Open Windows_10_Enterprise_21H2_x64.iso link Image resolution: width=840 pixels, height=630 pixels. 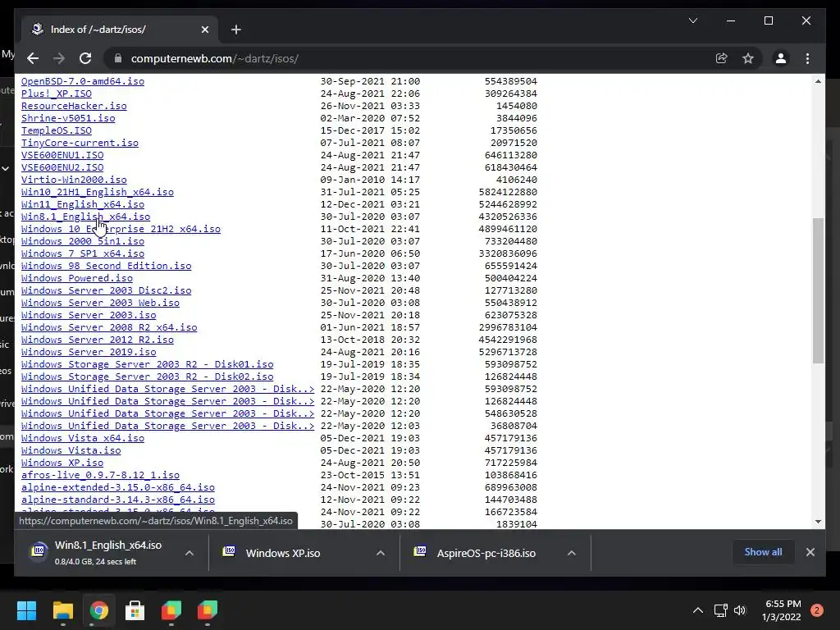click(x=121, y=229)
